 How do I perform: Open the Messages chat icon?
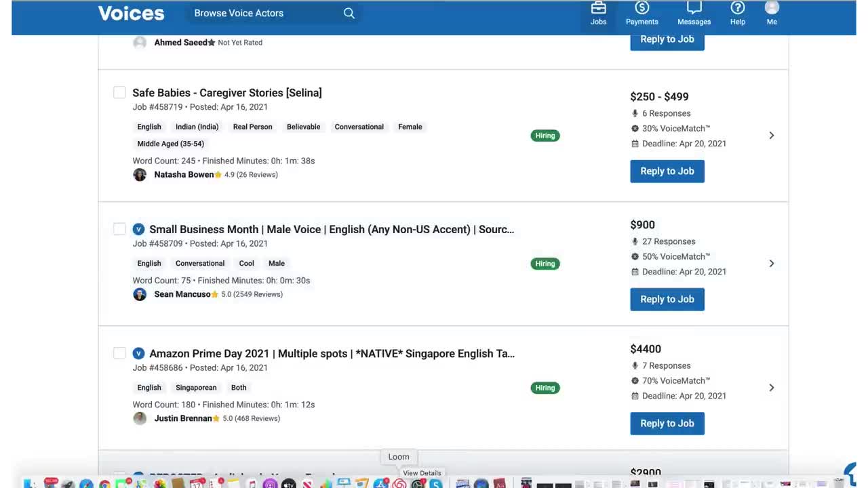(x=694, y=7)
